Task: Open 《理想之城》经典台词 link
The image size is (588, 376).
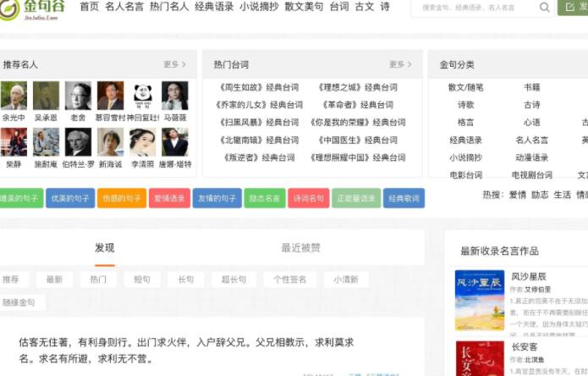Action: [358, 87]
